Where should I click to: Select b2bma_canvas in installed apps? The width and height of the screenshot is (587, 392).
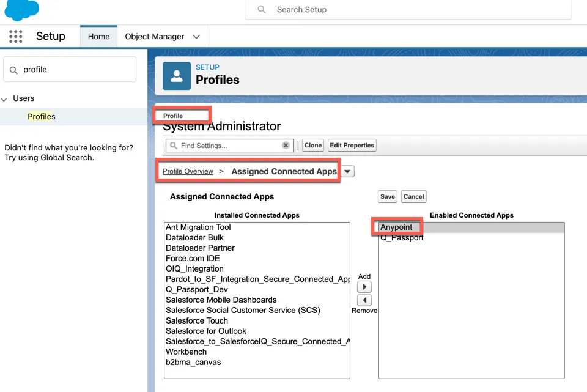(257, 363)
